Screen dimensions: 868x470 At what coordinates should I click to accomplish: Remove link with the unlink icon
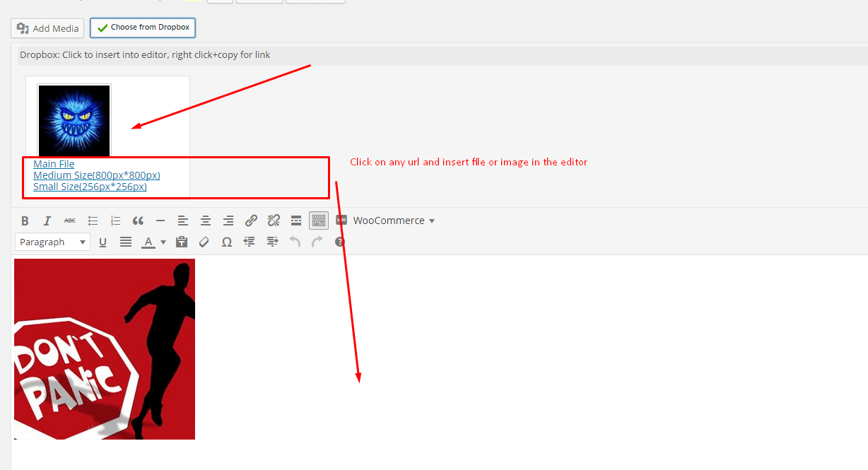(274, 221)
